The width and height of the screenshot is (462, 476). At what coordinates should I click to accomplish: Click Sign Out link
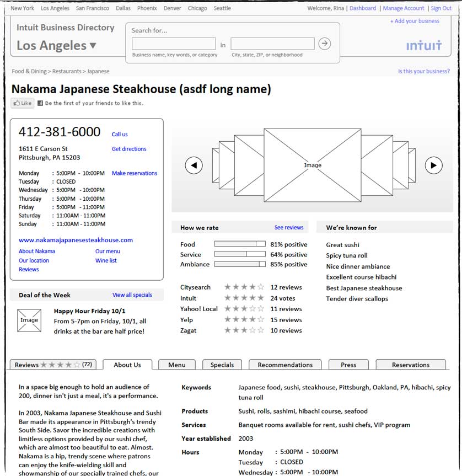[441, 8]
